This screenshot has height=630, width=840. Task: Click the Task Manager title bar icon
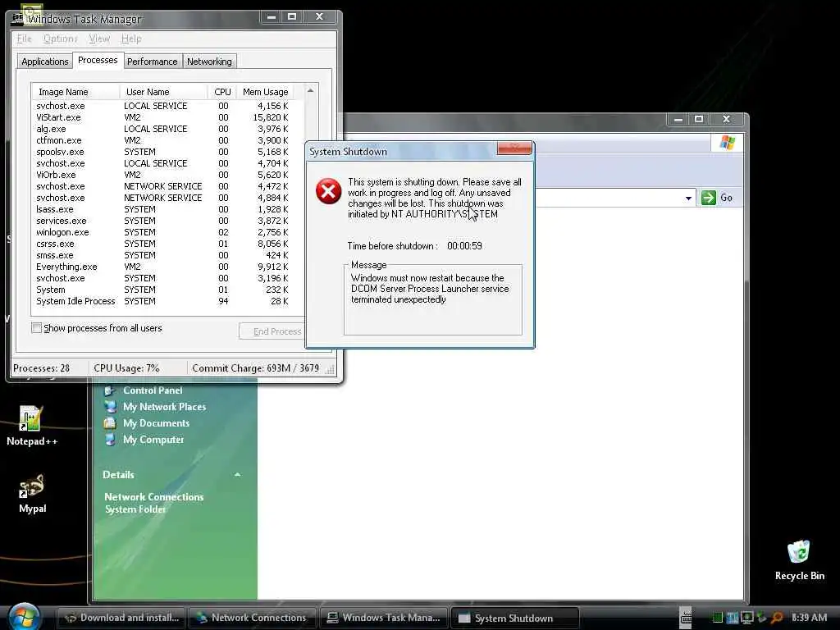click(18, 19)
